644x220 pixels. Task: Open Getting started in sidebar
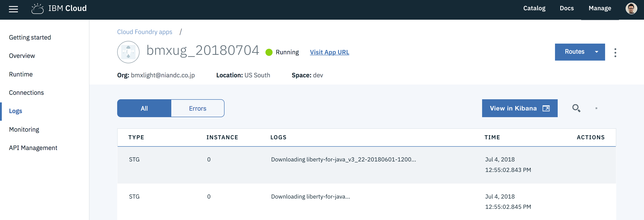click(x=30, y=38)
